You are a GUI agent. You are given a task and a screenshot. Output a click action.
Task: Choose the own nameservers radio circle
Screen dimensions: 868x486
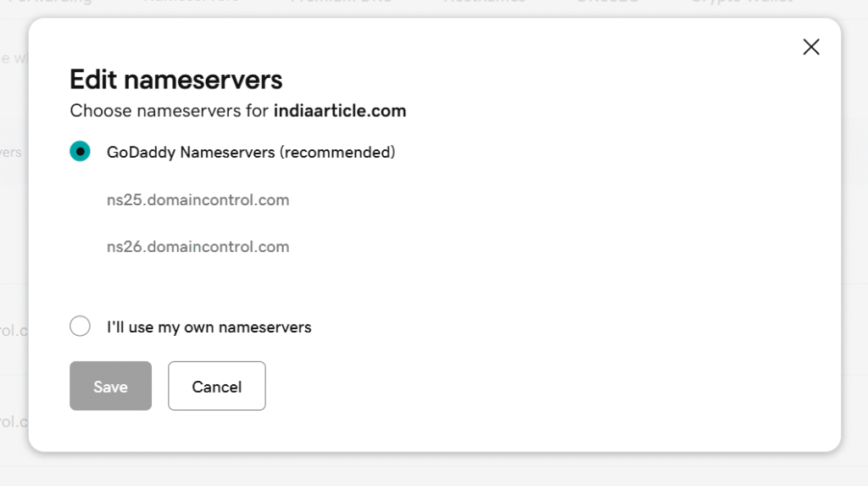tap(80, 327)
